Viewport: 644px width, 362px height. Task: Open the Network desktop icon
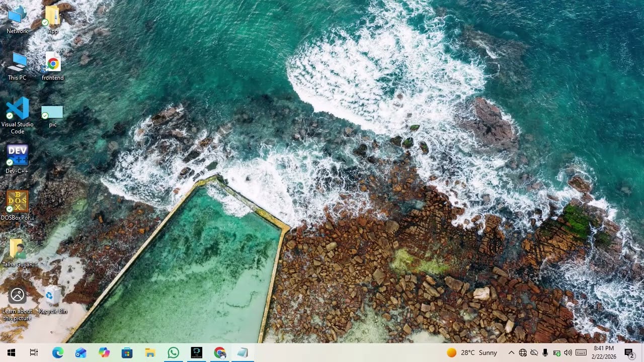coord(17,19)
